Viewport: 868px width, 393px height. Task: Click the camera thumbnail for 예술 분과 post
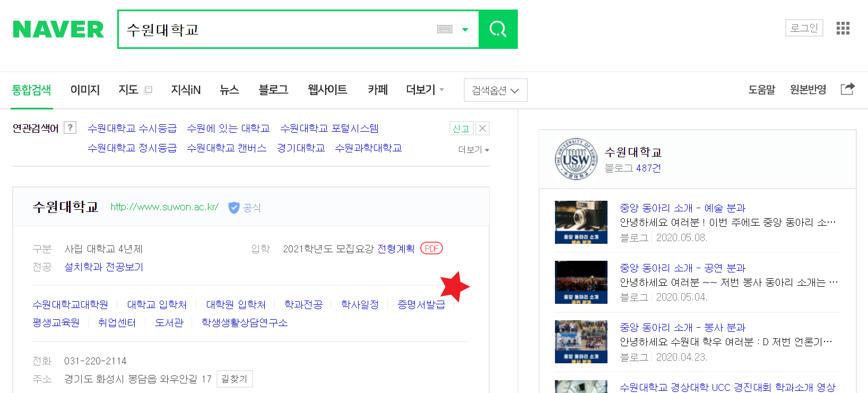pos(581,222)
